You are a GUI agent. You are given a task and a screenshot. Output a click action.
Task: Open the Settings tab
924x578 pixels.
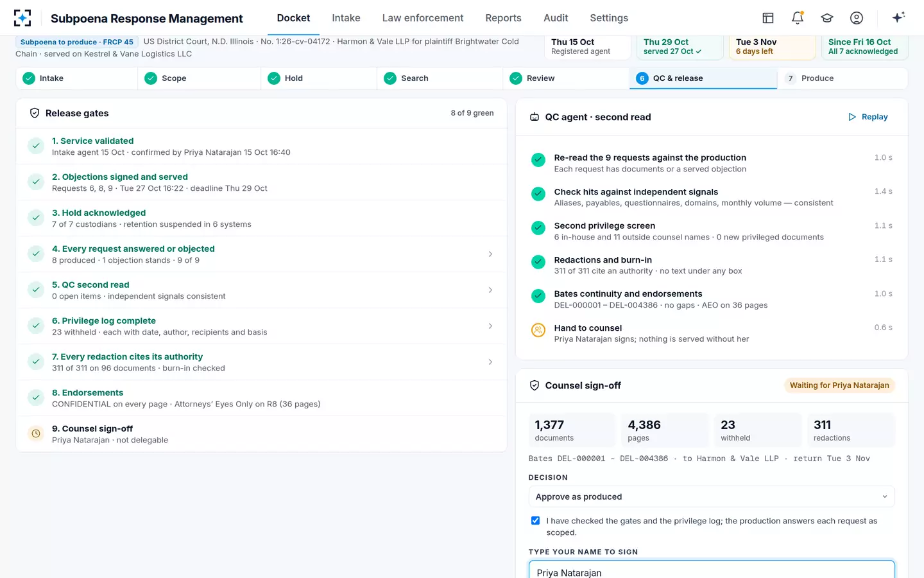(609, 18)
